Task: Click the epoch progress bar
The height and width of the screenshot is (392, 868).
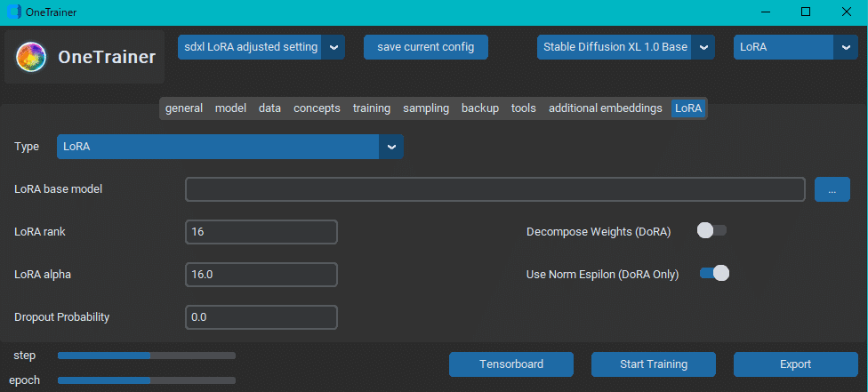Action: (x=147, y=380)
